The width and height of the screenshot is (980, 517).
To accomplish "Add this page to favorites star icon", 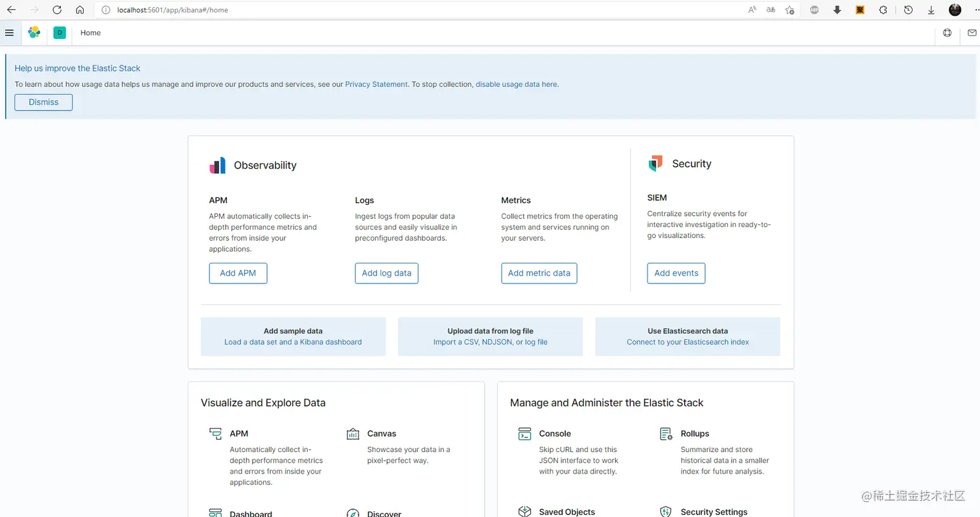I will [x=789, y=10].
